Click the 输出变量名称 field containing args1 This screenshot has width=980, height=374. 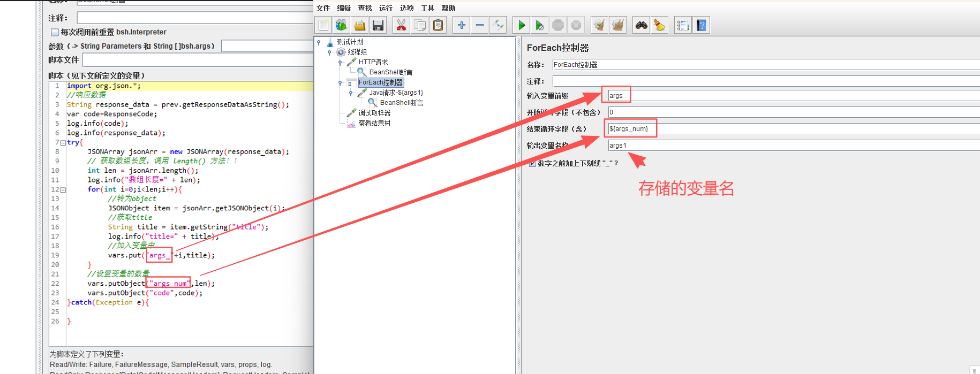coord(794,146)
